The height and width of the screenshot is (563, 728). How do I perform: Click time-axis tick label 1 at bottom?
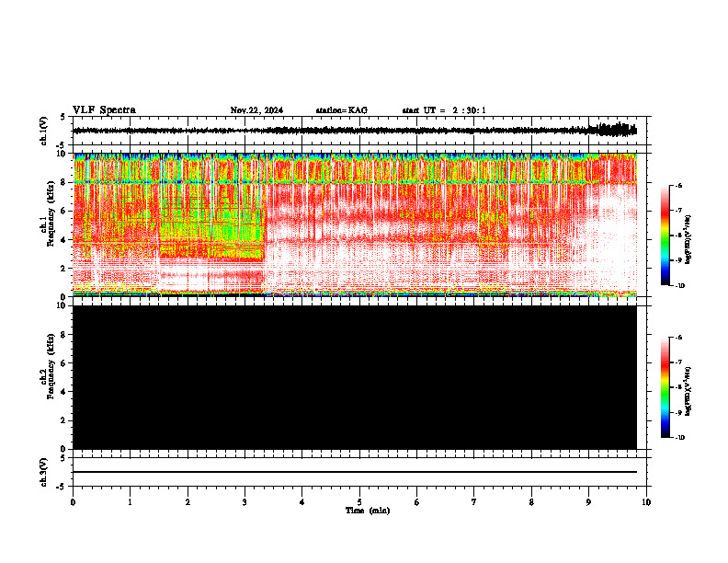130,502
